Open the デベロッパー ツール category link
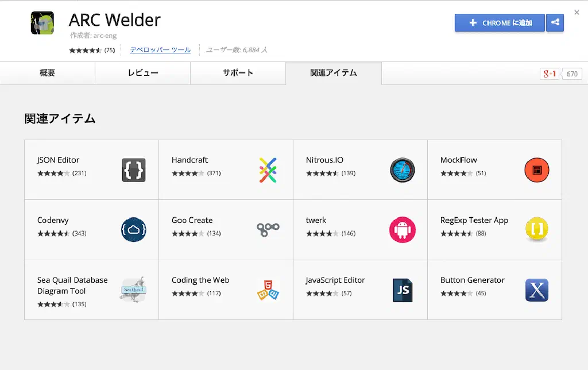 [x=160, y=50]
